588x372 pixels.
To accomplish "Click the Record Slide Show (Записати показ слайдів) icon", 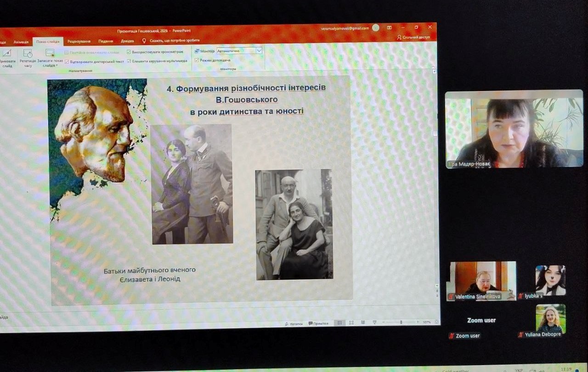I will pos(50,53).
